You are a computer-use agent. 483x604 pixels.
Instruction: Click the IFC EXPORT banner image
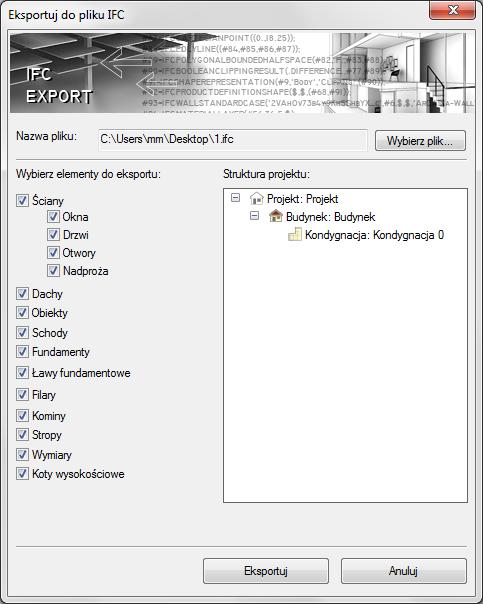242,73
